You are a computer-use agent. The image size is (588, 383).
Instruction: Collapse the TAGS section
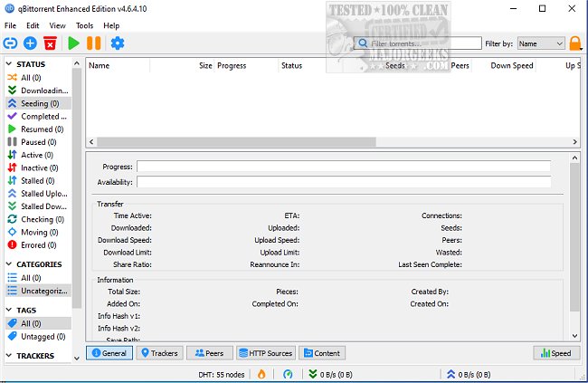(9, 311)
